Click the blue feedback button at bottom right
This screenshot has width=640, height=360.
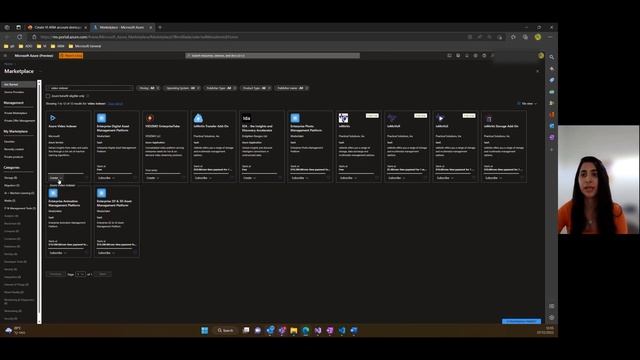coord(522,322)
